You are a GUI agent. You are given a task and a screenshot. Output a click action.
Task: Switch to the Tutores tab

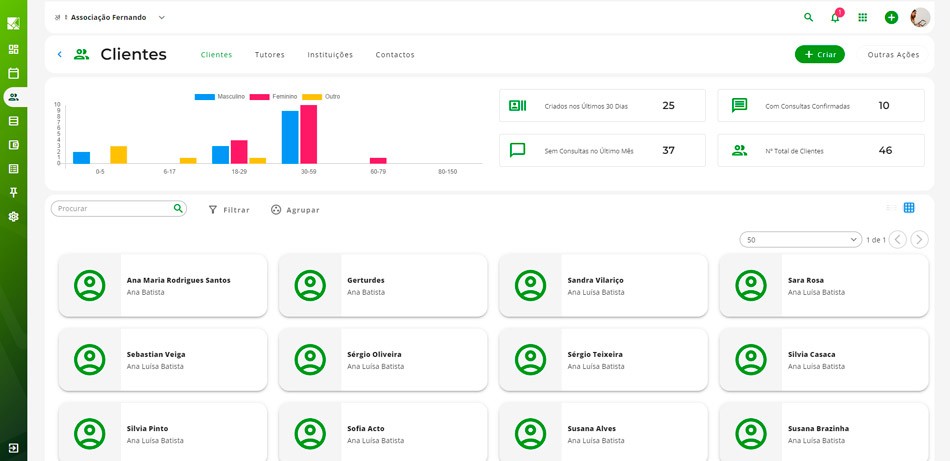(270, 55)
